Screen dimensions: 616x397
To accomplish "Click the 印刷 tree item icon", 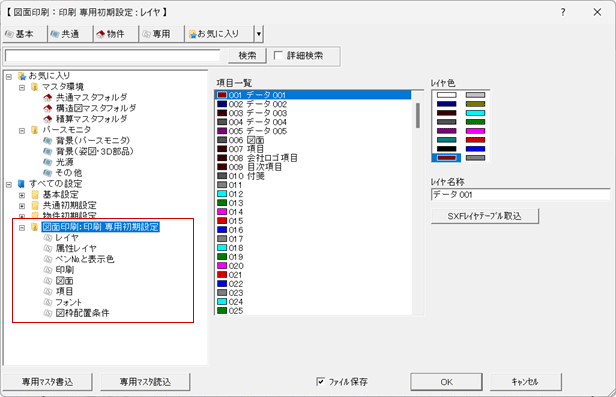I will (x=48, y=270).
